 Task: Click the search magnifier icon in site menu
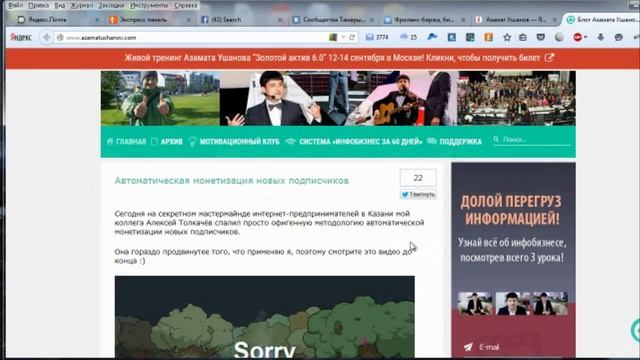coord(496,140)
